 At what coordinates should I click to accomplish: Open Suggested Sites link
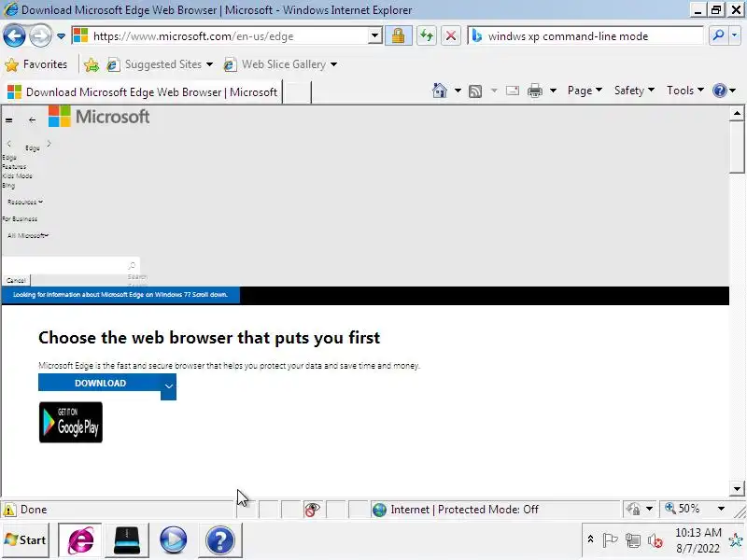pyautogui.click(x=160, y=64)
